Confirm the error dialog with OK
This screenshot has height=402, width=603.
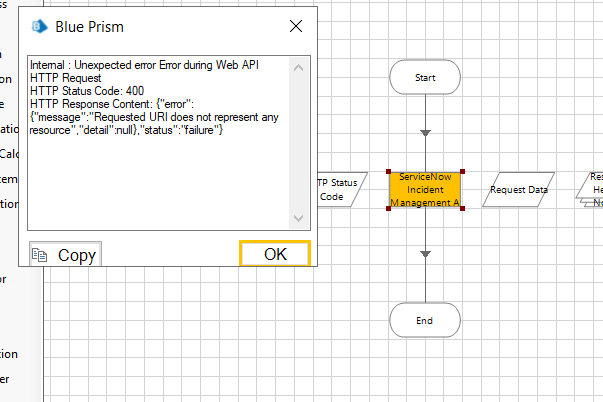[x=275, y=254]
